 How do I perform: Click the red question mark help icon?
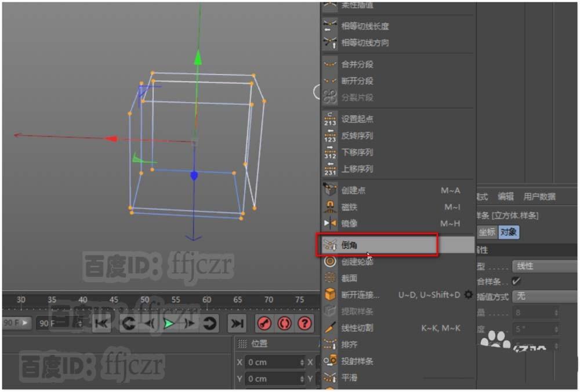(304, 324)
